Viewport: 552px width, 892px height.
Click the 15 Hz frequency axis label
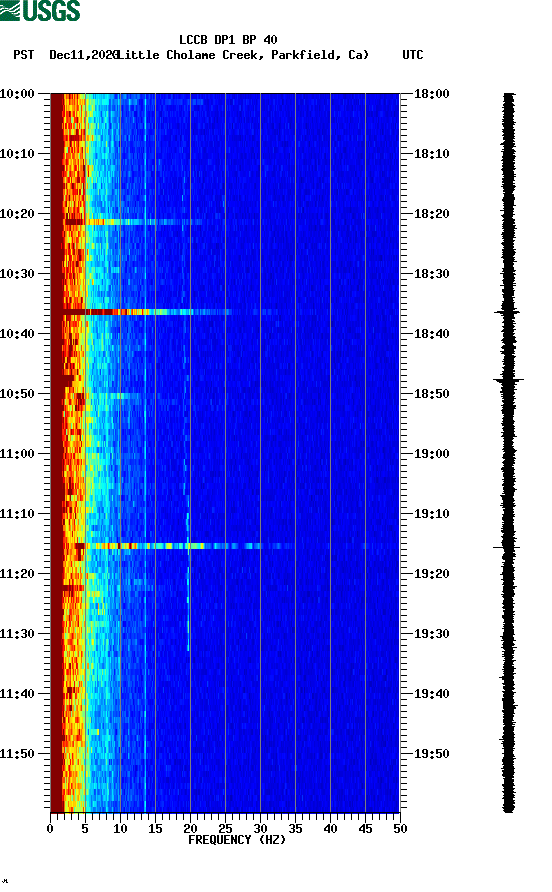(x=155, y=829)
